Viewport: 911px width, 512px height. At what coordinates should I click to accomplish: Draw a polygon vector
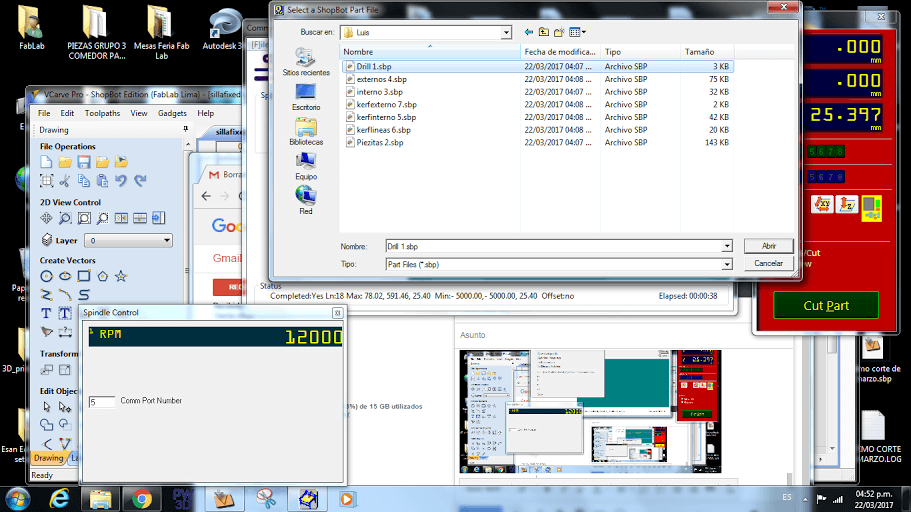point(102,276)
